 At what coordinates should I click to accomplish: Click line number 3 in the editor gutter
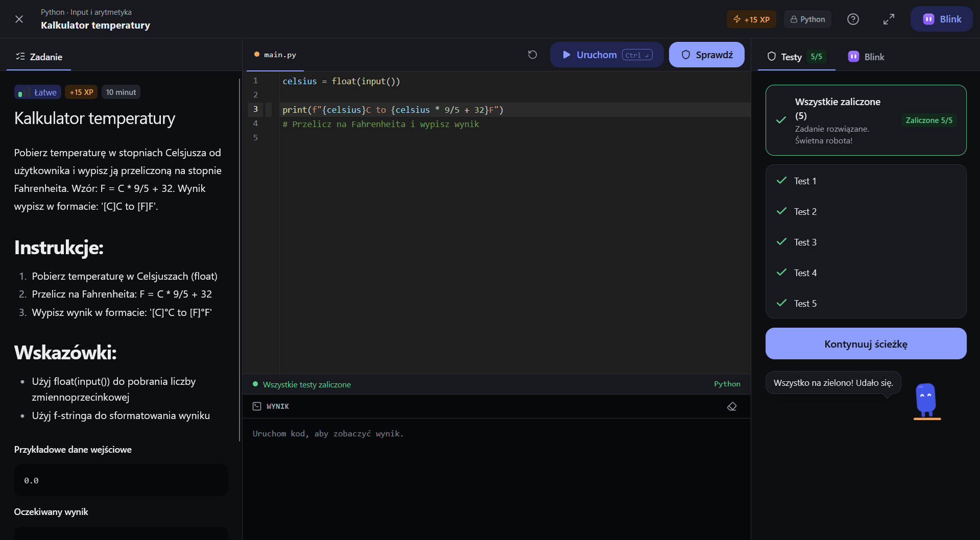pyautogui.click(x=255, y=109)
